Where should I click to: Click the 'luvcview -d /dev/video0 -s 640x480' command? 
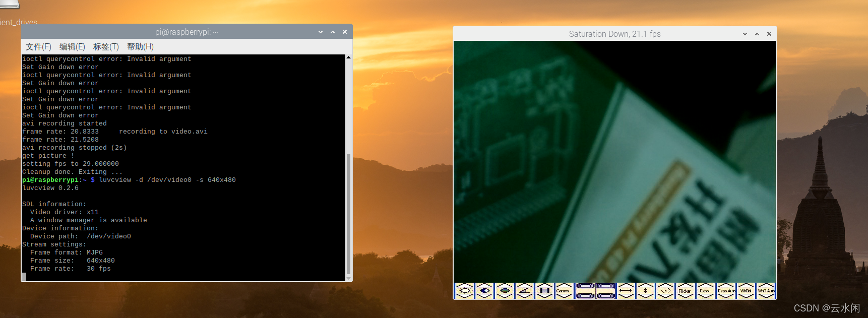tap(167, 180)
